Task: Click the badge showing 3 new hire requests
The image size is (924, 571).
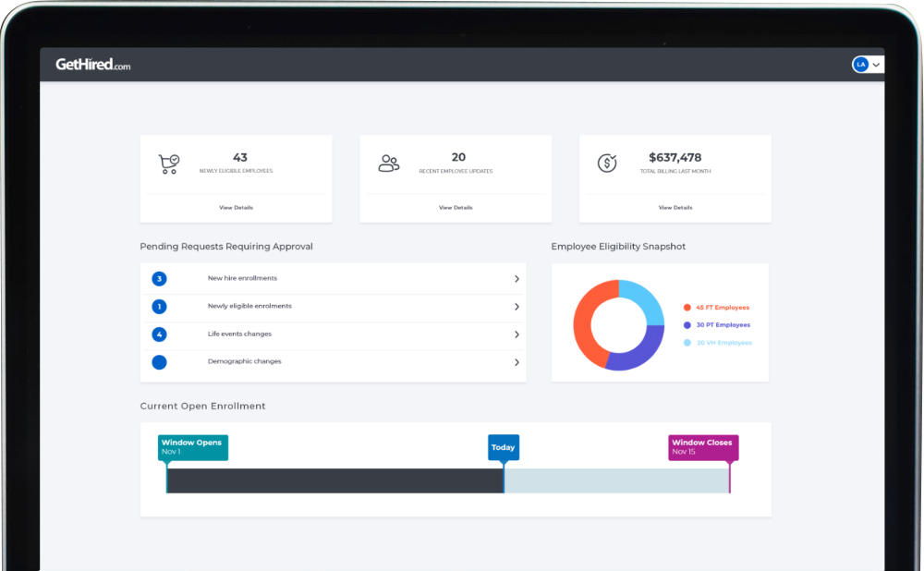Action: click(x=159, y=279)
